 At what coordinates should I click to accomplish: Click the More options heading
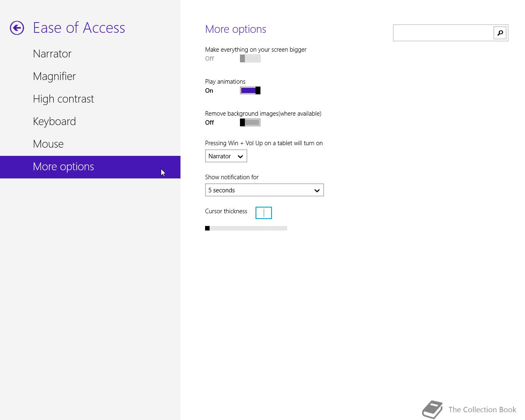[235, 29]
